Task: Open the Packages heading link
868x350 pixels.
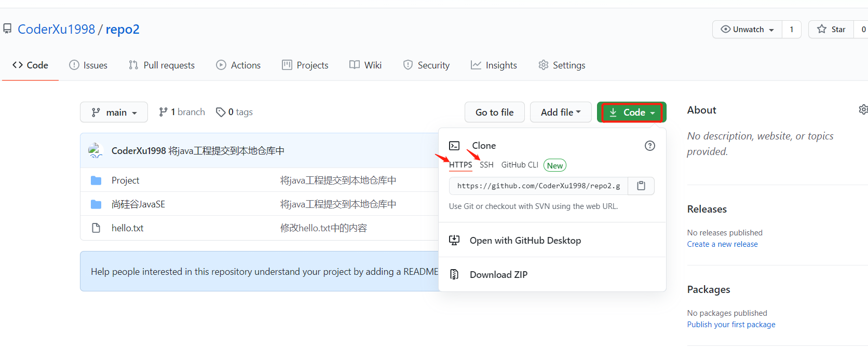Action: (x=709, y=289)
